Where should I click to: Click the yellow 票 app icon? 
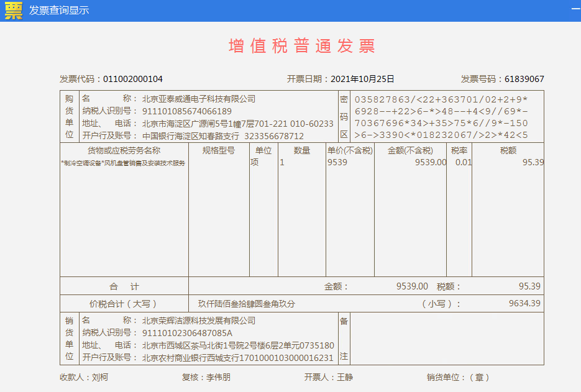click(13, 11)
